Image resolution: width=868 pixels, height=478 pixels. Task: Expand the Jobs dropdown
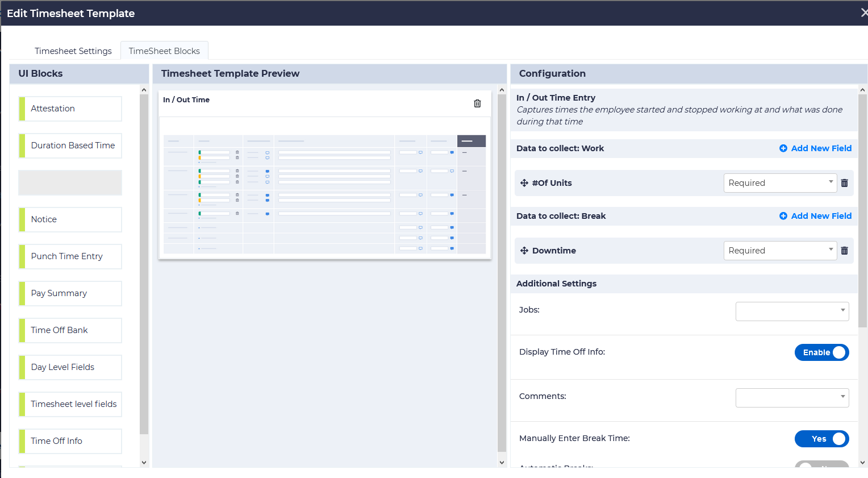[x=792, y=311]
